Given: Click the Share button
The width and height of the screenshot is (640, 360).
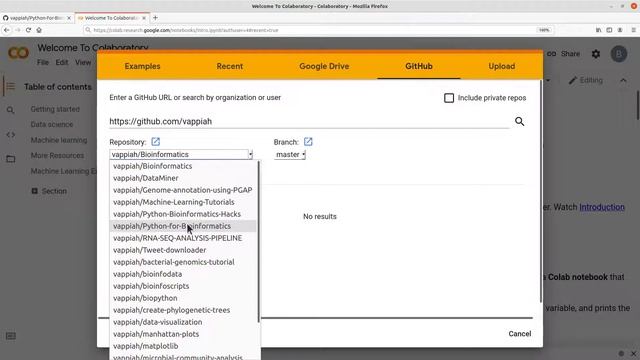Looking at the screenshot, I should [570, 54].
